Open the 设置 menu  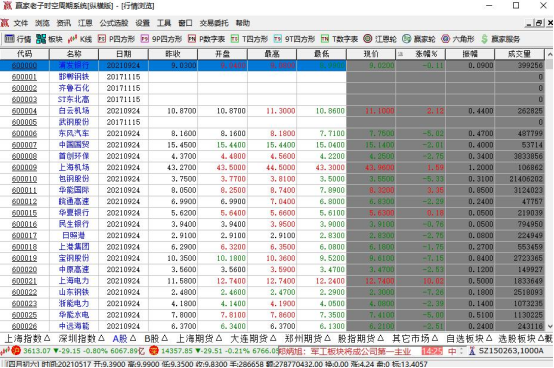[x=143, y=23]
